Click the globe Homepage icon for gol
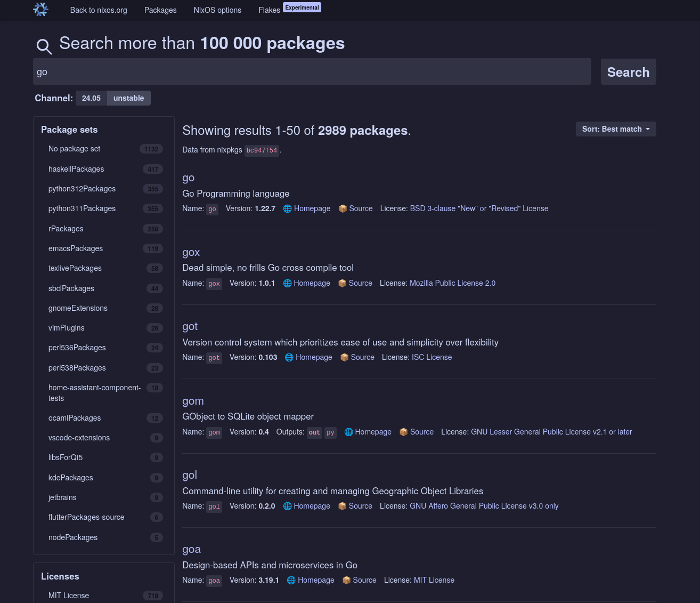 [287, 506]
